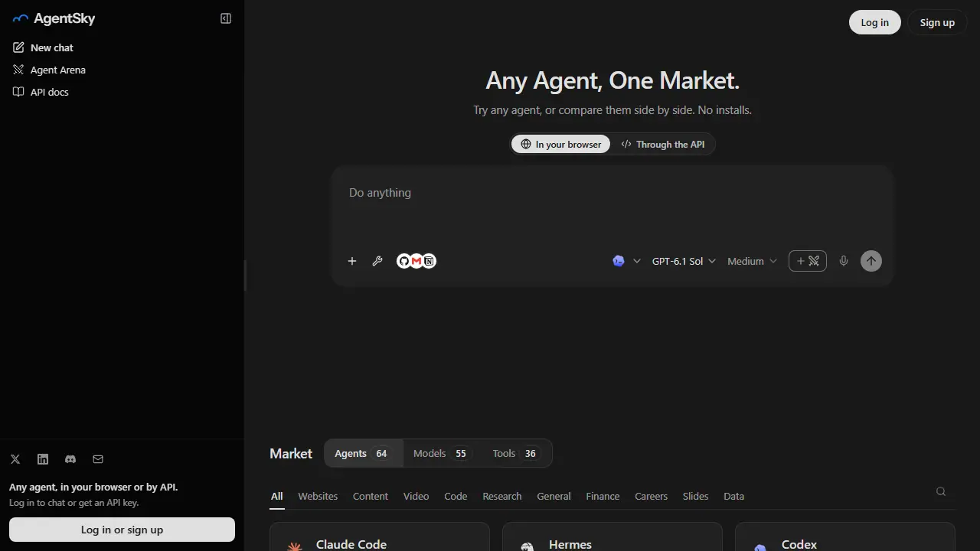Viewport: 980px width, 551px height.
Task: Open the Discord community icon
Action: pyautogui.click(x=70, y=459)
